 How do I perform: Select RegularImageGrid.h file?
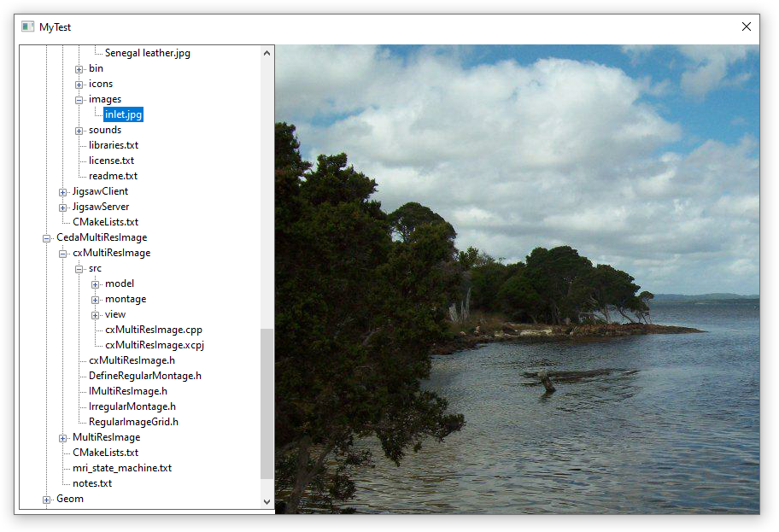pos(133,422)
